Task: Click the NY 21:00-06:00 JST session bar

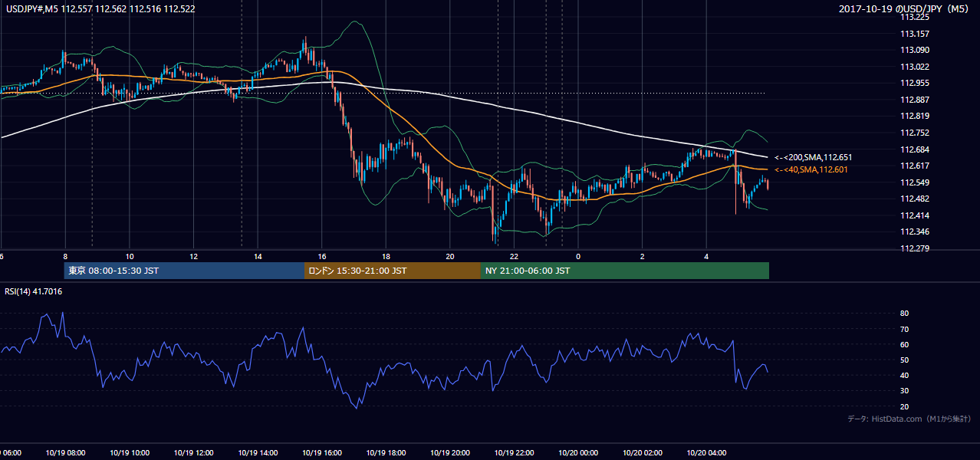Action: 625,271
